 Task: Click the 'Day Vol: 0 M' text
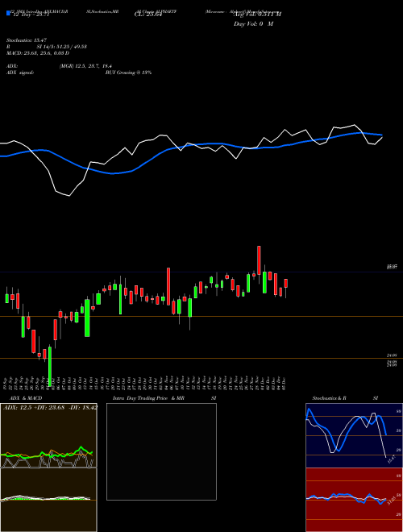pos(253,23)
